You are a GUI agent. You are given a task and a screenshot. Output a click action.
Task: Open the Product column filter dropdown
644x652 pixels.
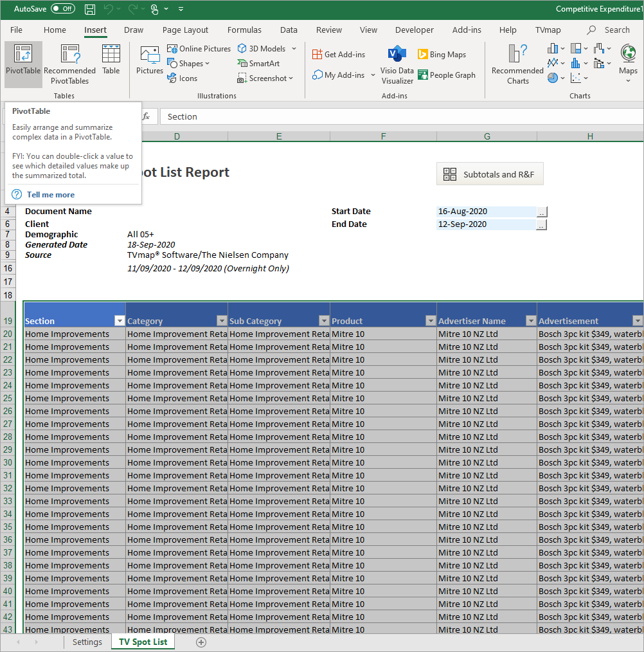tap(431, 321)
